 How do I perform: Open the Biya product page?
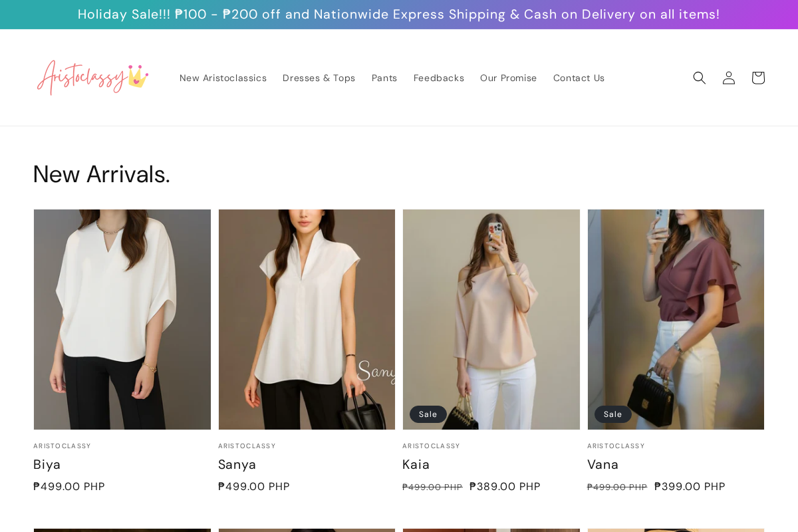[x=47, y=464]
